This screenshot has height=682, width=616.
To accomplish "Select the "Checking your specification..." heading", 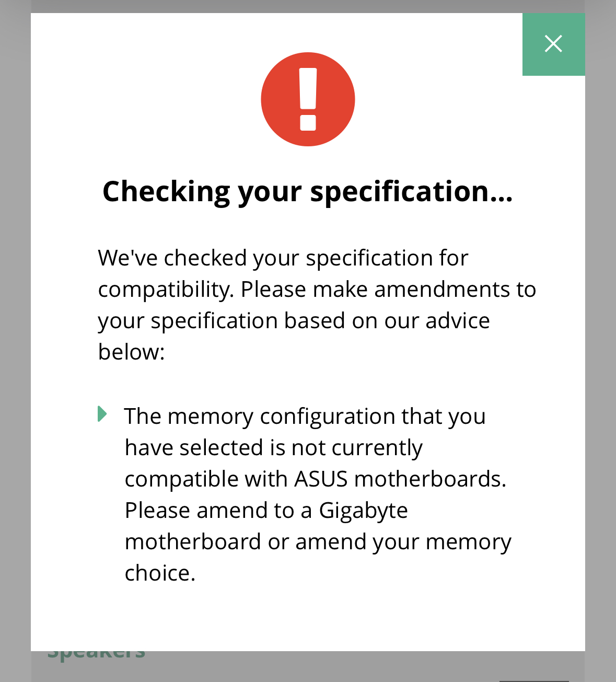I will coord(308,191).
